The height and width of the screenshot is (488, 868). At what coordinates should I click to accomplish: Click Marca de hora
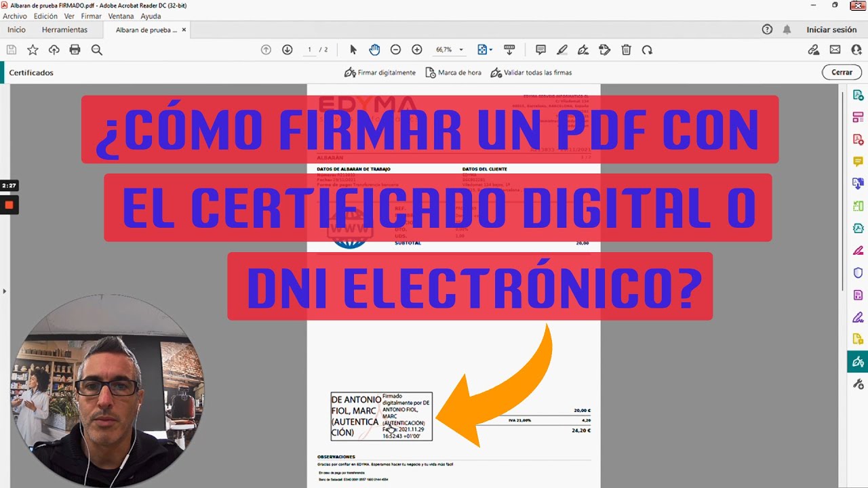(x=453, y=73)
